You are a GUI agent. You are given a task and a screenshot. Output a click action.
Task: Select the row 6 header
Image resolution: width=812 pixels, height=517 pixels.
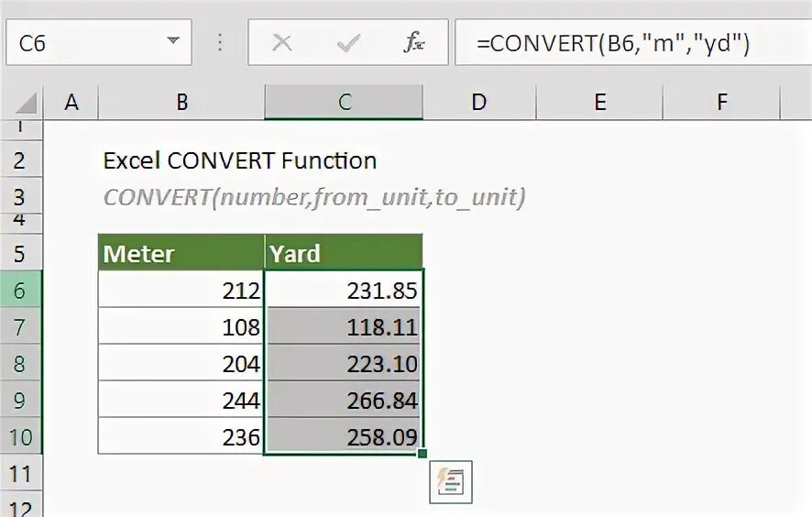21,289
